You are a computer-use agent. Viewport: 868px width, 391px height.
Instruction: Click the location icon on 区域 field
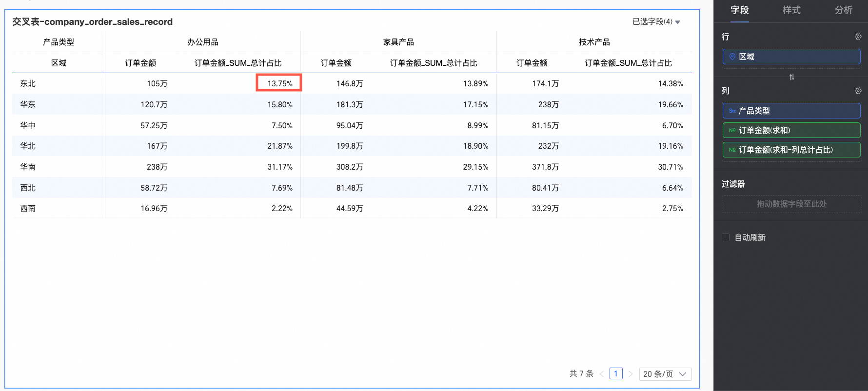click(732, 57)
